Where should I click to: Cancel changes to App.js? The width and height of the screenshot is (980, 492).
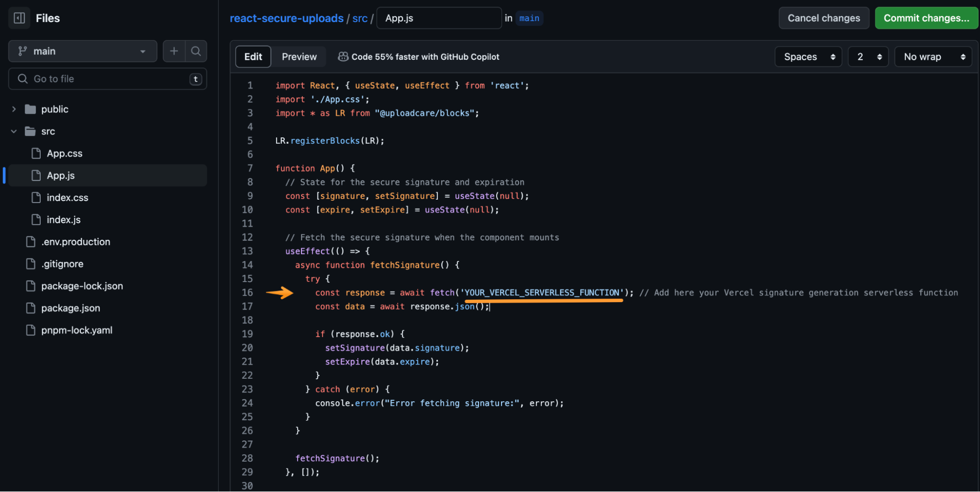coord(824,18)
